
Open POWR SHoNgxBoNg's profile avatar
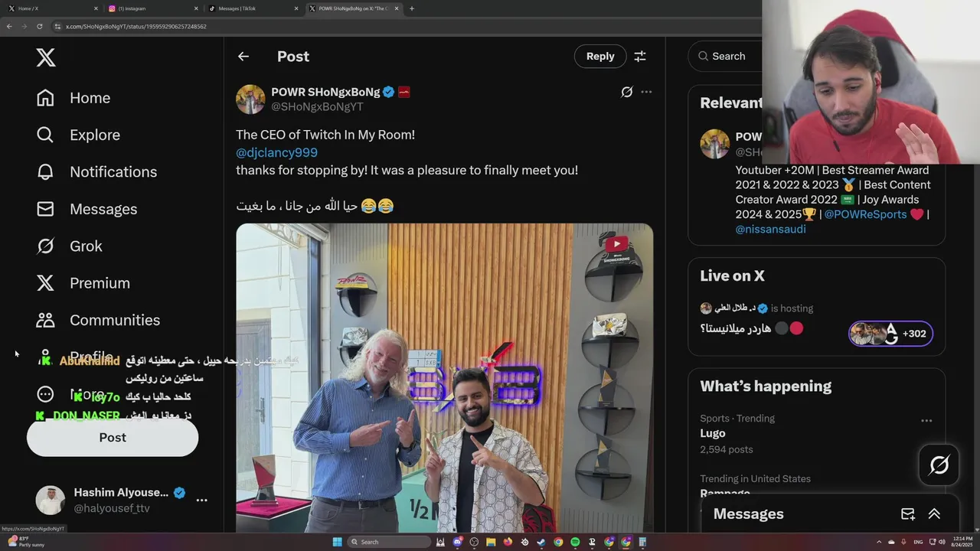click(250, 99)
